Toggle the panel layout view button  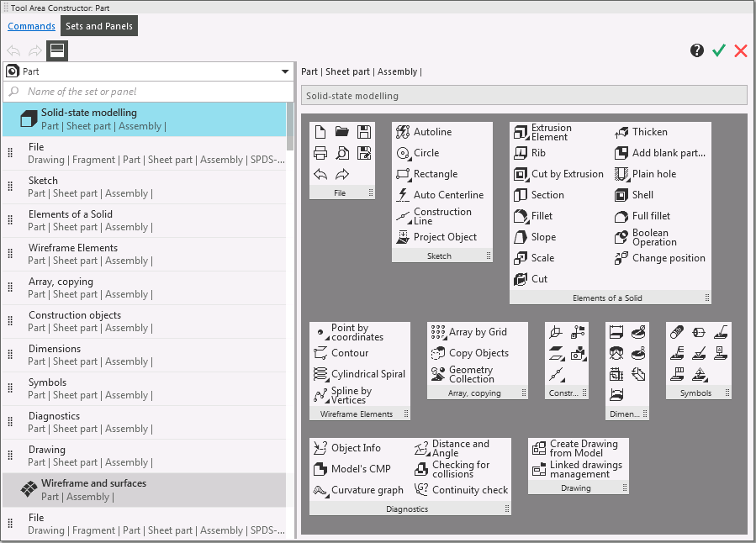pos(57,51)
